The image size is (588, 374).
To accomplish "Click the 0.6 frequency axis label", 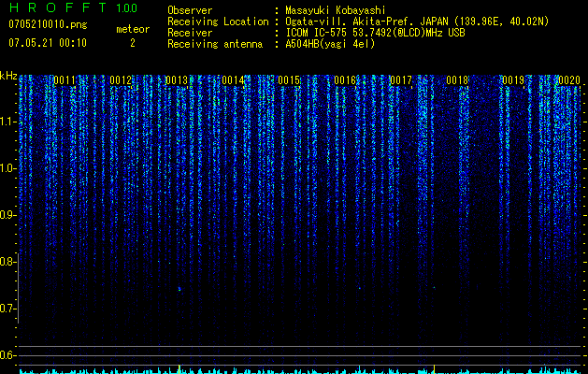I will [x=7, y=355].
